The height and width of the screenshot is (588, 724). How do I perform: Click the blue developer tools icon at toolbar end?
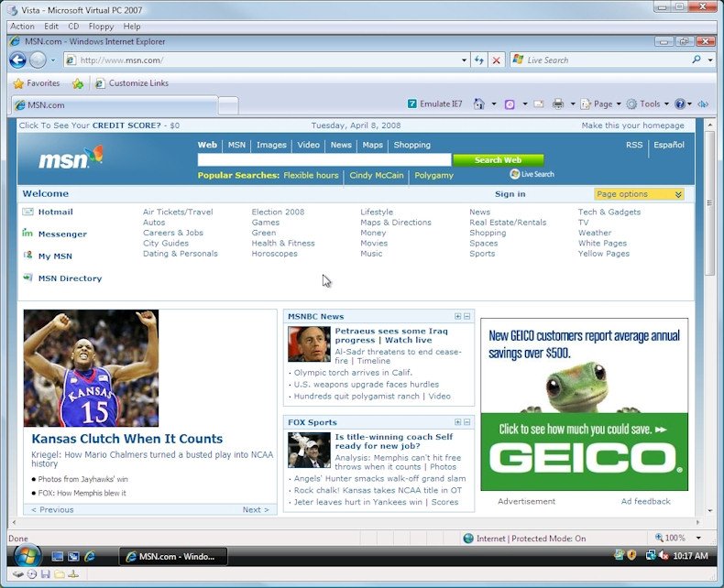click(703, 104)
